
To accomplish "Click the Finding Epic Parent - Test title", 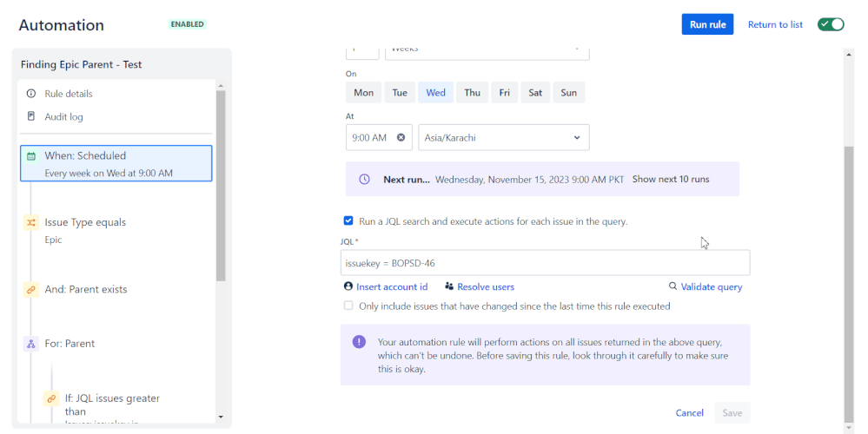I will (82, 64).
